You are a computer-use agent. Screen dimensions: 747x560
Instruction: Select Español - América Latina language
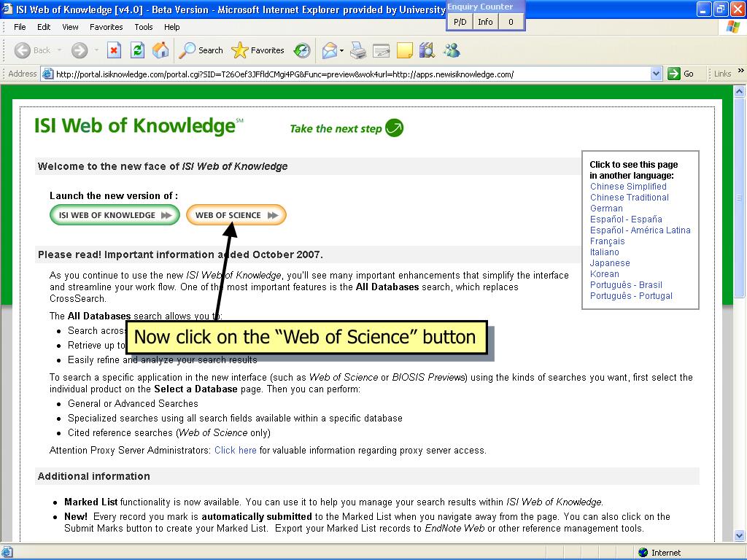pyautogui.click(x=640, y=230)
